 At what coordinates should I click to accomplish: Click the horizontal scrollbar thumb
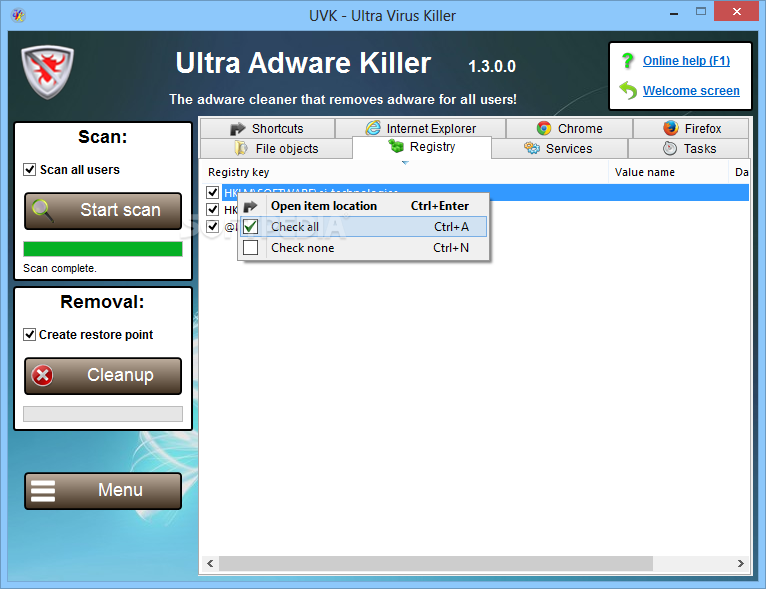436,564
